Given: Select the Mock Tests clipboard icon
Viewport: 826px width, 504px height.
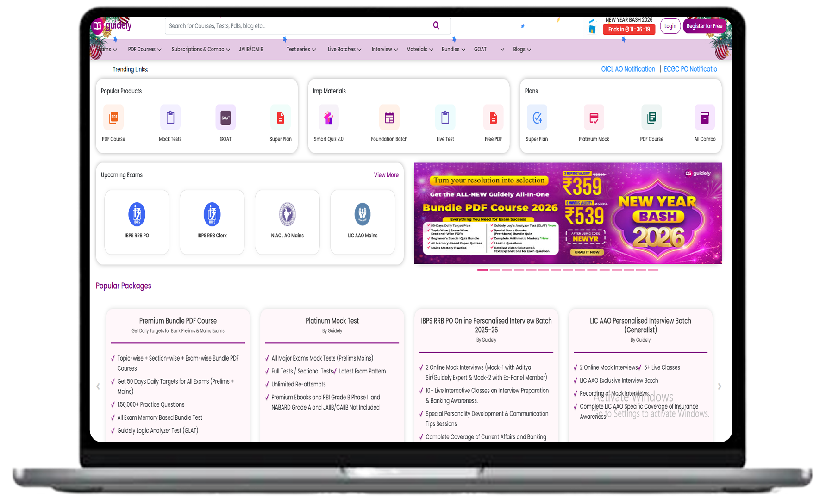Looking at the screenshot, I should click(170, 118).
